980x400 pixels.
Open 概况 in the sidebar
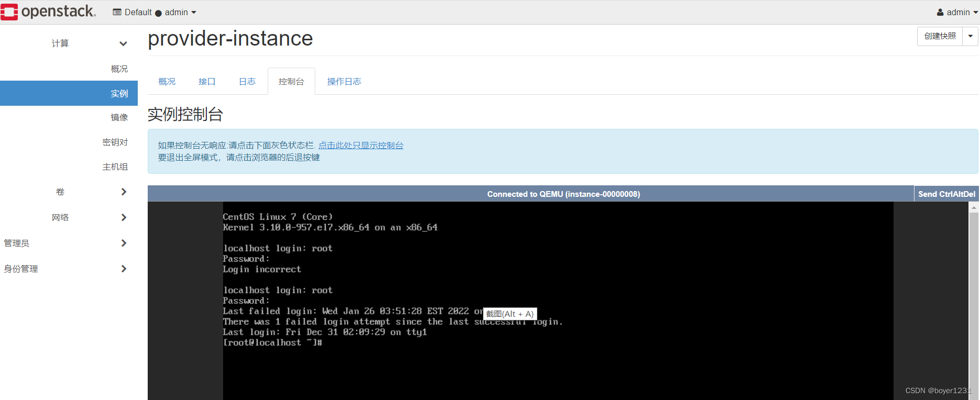119,69
